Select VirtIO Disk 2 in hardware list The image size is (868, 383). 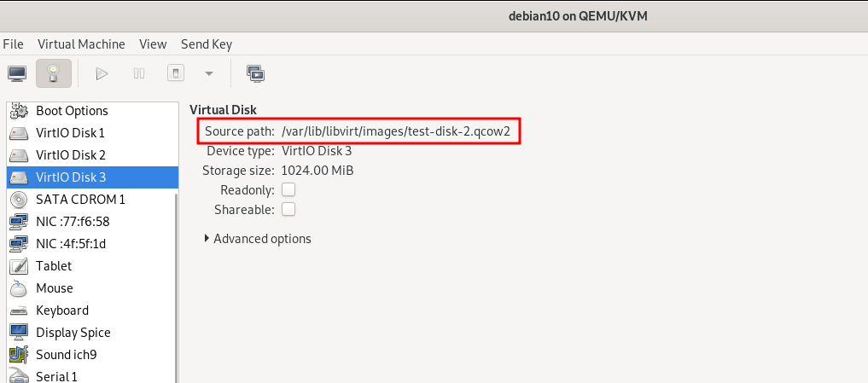[92, 155]
